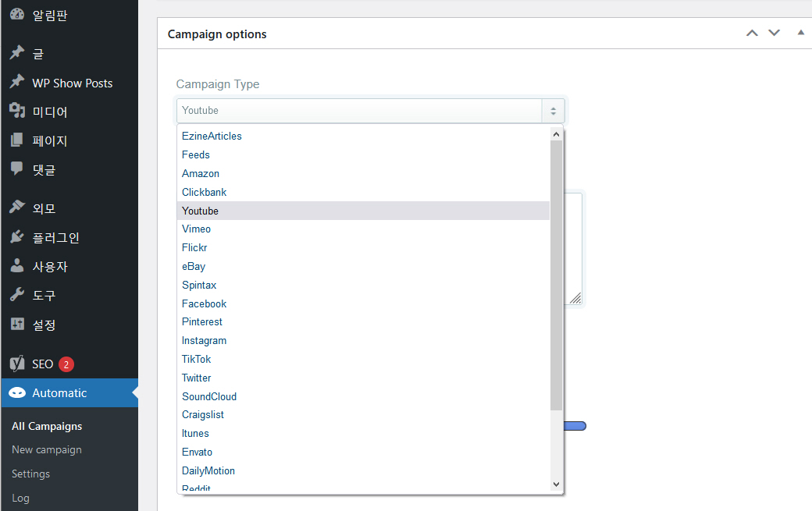
Task: Click the pin icon beside 글
Action: click(x=17, y=52)
